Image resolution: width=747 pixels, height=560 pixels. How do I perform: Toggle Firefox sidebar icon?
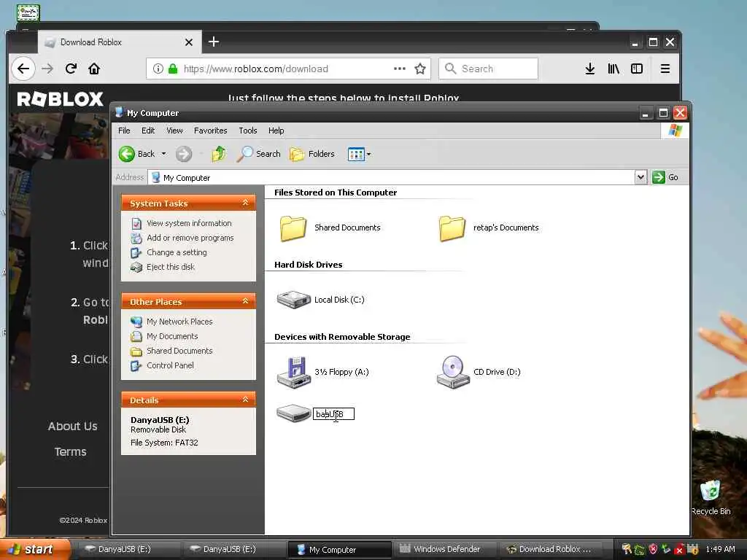click(x=636, y=69)
